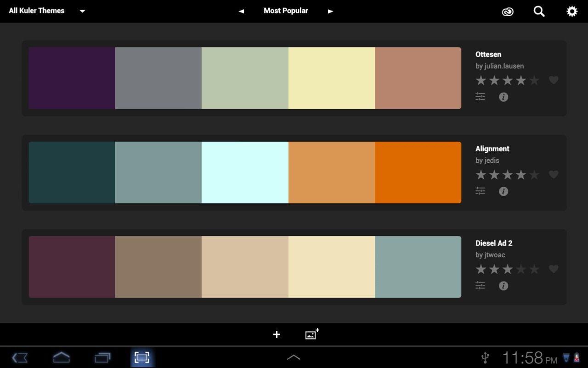Expand the All Kuler Themes dropdown
This screenshot has height=368, width=588.
tap(82, 11)
